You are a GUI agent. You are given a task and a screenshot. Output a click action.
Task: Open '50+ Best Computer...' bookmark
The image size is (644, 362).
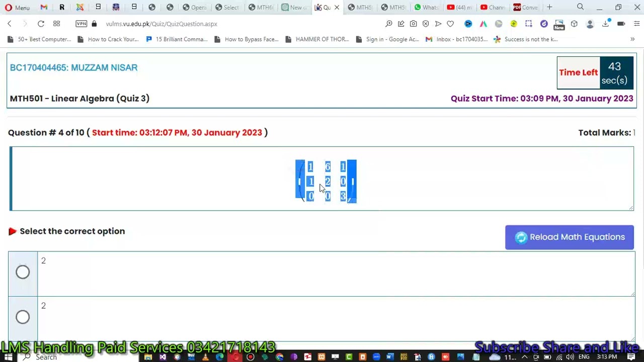[x=39, y=39]
